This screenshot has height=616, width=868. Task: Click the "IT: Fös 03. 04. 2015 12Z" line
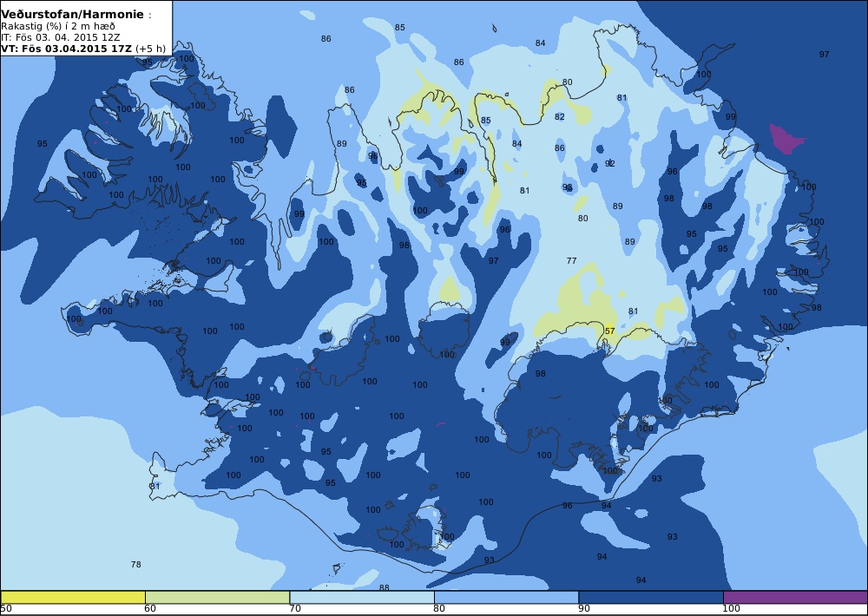[x=60, y=37]
